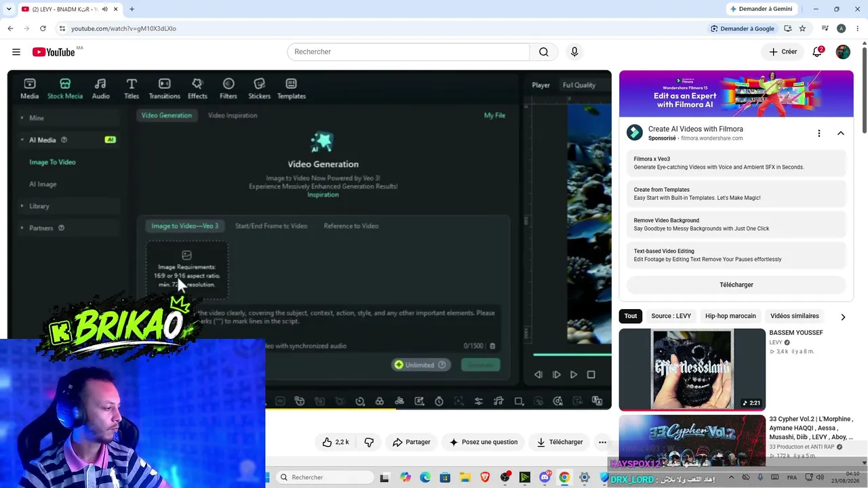Expand the Chrome tab search dropdown
Image resolution: width=868 pixels, height=488 pixels.
click(9, 9)
